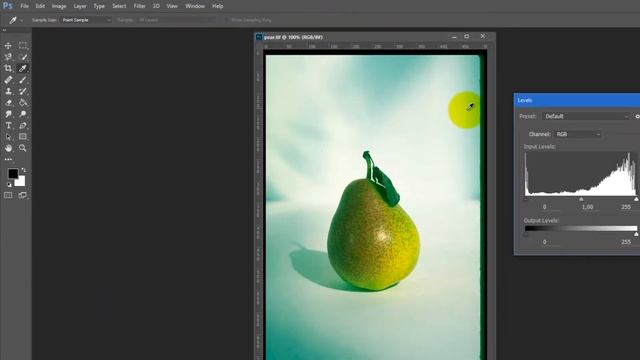Click the foreground color swatch
This screenshot has width=640, height=360.
tap(12, 173)
